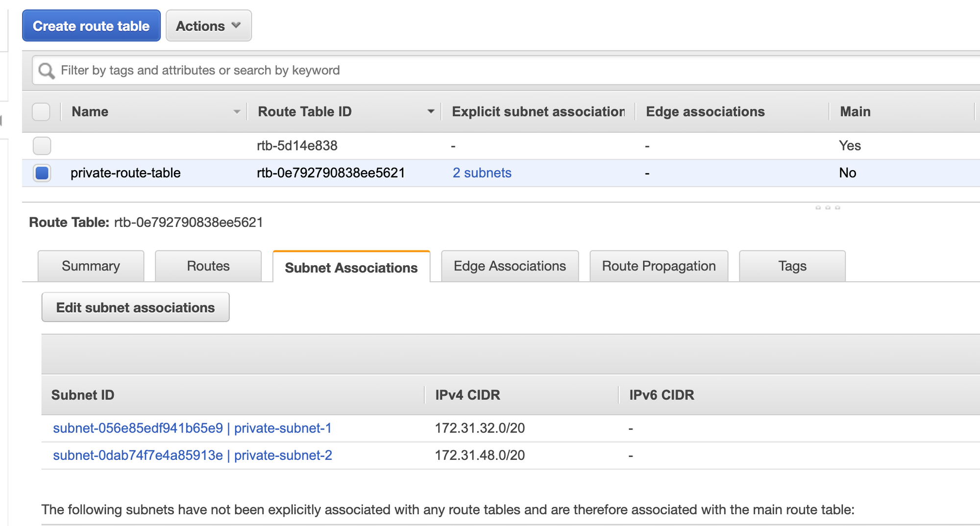Click Edit subnet associations button

point(135,307)
